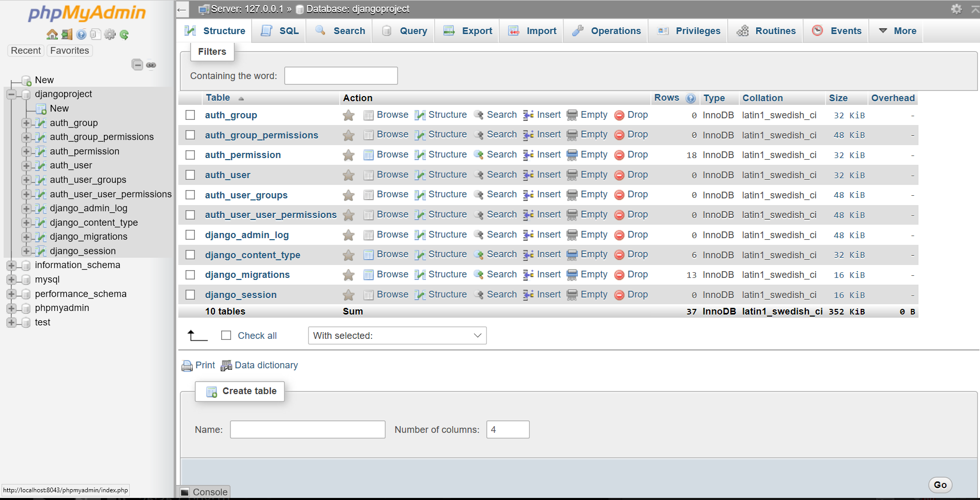Tick the auth_group_permissions row checkbox
This screenshot has height=500, width=980.
click(190, 135)
